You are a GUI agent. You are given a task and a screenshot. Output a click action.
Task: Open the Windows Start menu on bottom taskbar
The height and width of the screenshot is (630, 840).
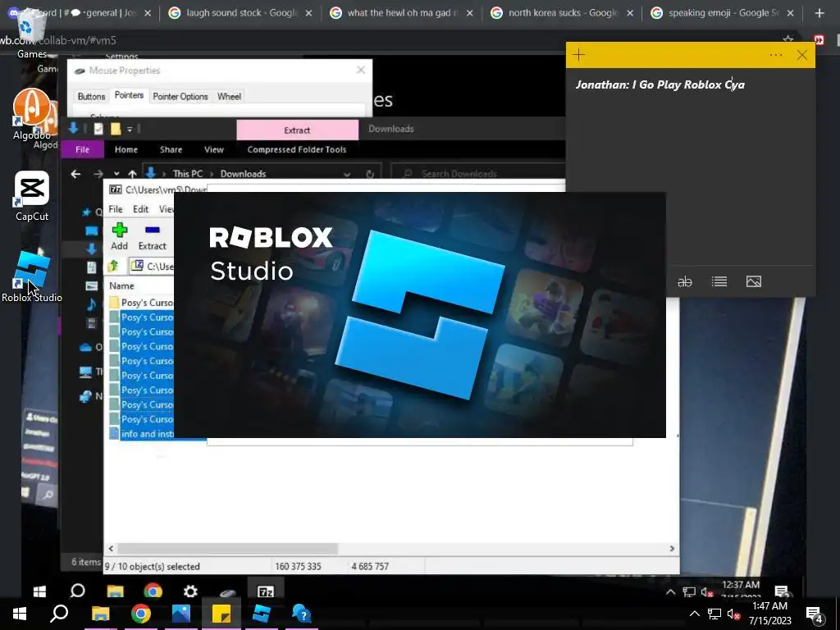(x=20, y=614)
